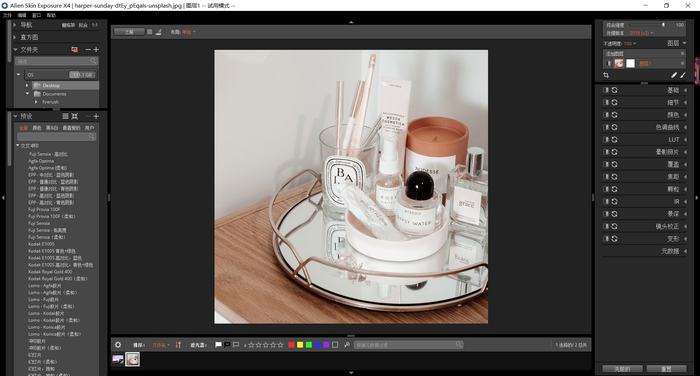Select the crop tool icon
Screen dimensions: 700x376
coord(606,75)
